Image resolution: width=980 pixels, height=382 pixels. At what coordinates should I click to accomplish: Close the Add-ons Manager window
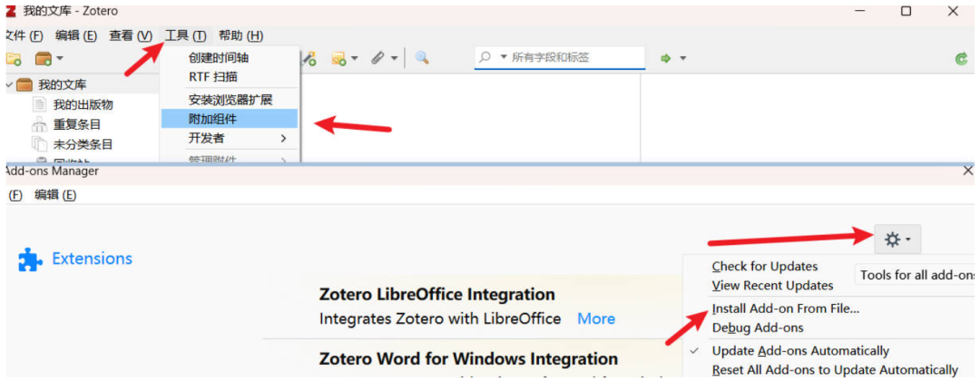[x=968, y=170]
